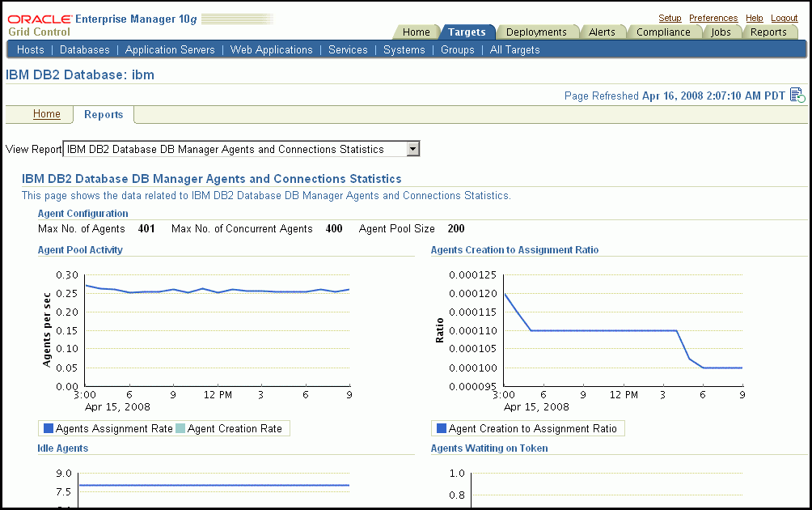Switch to the Home sub-tab

pyautogui.click(x=46, y=114)
